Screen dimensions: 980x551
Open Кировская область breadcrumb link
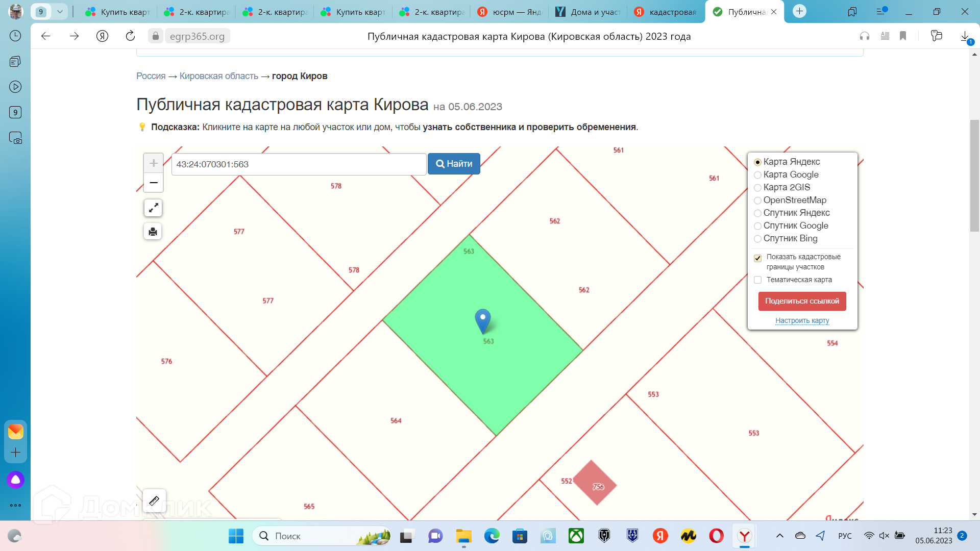pos(219,76)
